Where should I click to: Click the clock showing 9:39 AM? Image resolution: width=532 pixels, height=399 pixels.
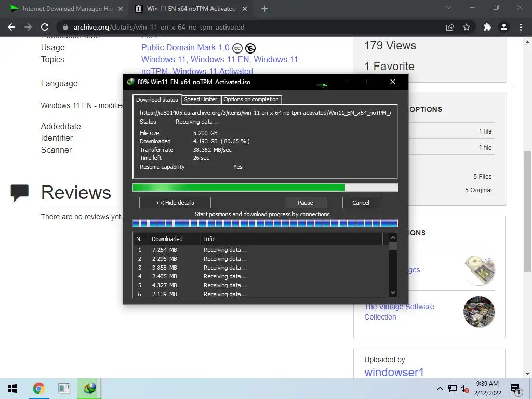click(x=487, y=384)
